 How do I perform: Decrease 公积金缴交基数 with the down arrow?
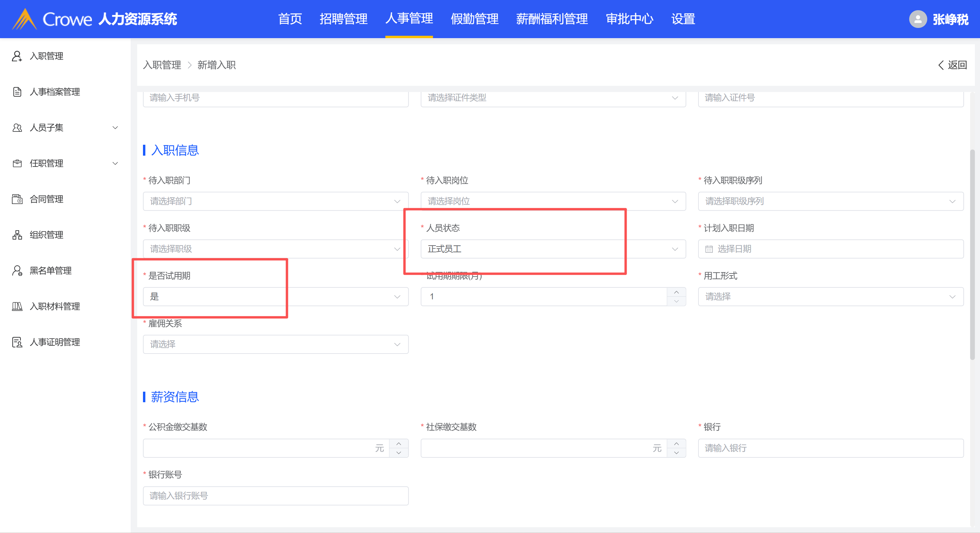[398, 453]
